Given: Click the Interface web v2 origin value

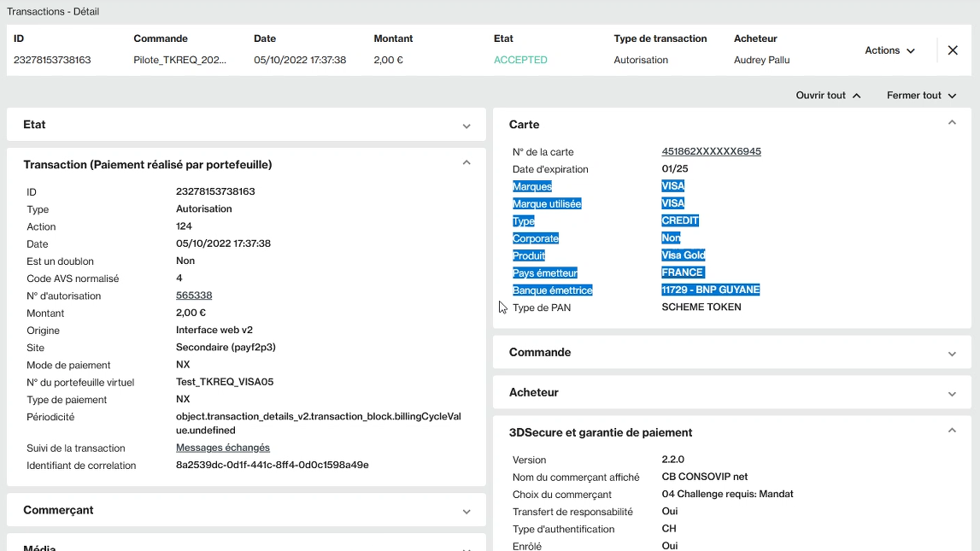Looking at the screenshot, I should click(x=214, y=330).
